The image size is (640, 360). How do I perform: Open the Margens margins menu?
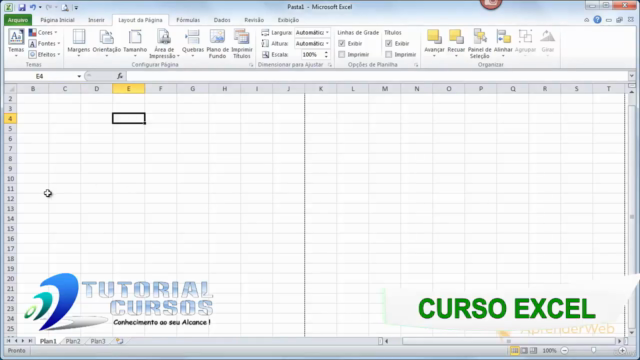[x=78, y=42]
